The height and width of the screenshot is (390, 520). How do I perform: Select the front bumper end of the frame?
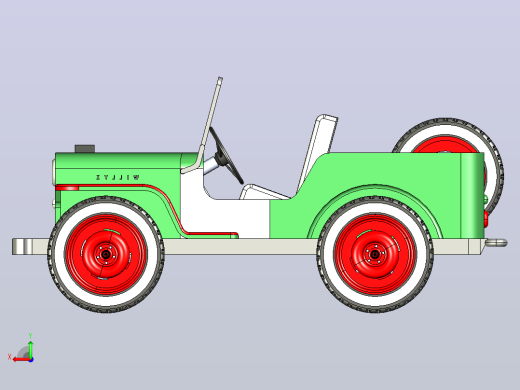click(23, 247)
